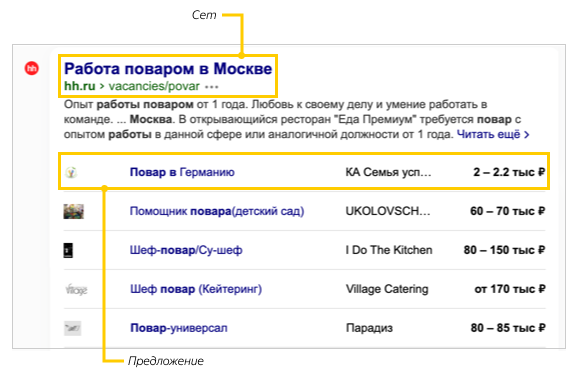Click the black logo icon beside 'Шеф-повар/Су-шеф'
This screenshot has height=379, width=578.
68,251
